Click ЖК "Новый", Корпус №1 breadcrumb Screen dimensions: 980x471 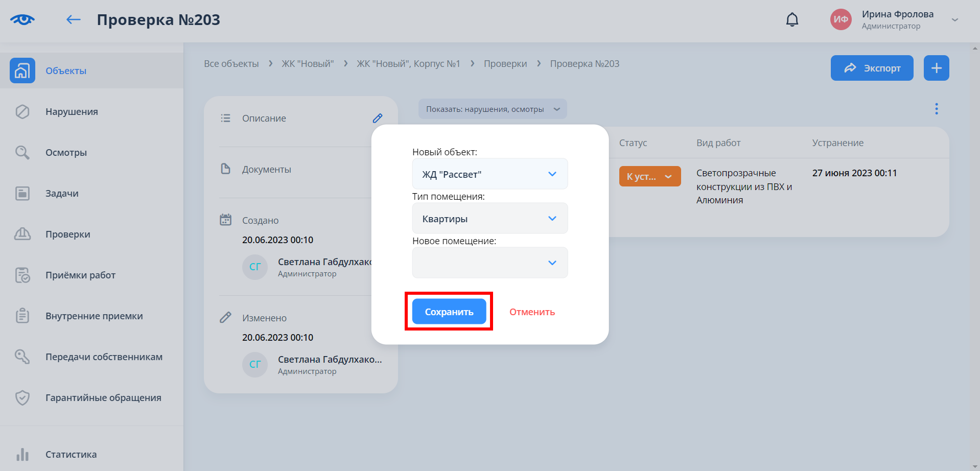[408, 64]
